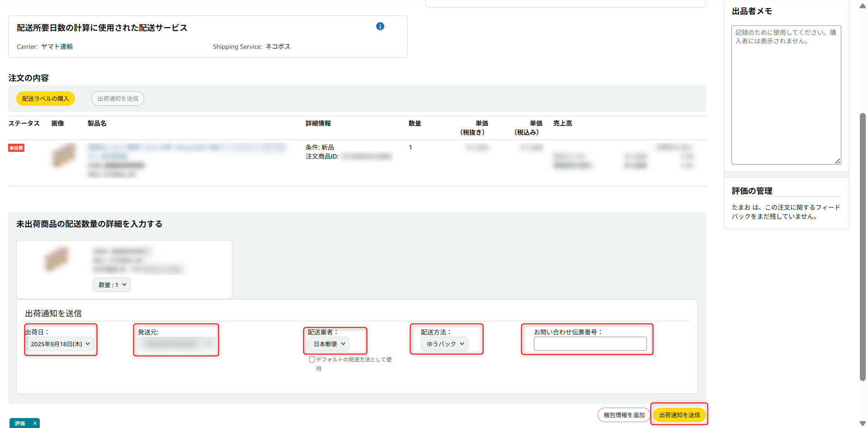Click the scrollbar down arrow
The width and height of the screenshot is (868, 428).
point(863,423)
